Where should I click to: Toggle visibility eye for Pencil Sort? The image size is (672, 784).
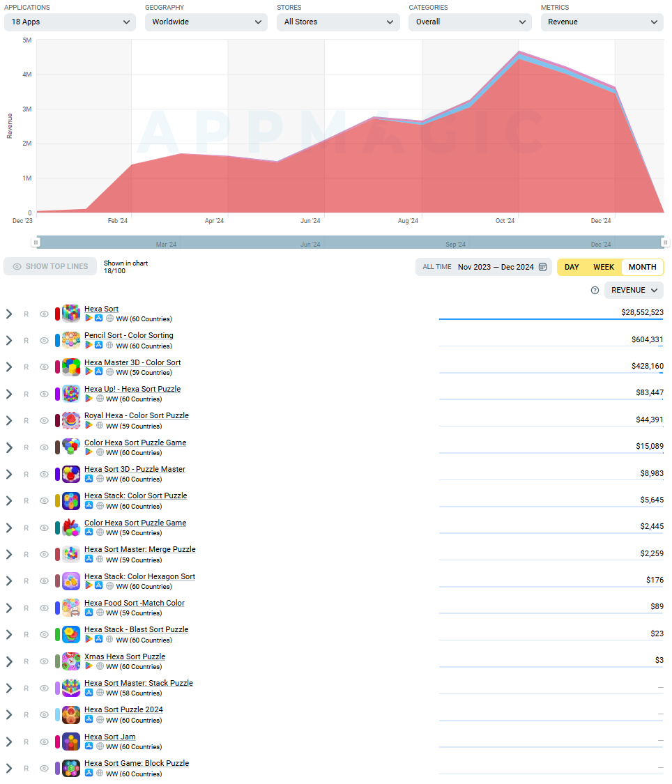point(44,341)
